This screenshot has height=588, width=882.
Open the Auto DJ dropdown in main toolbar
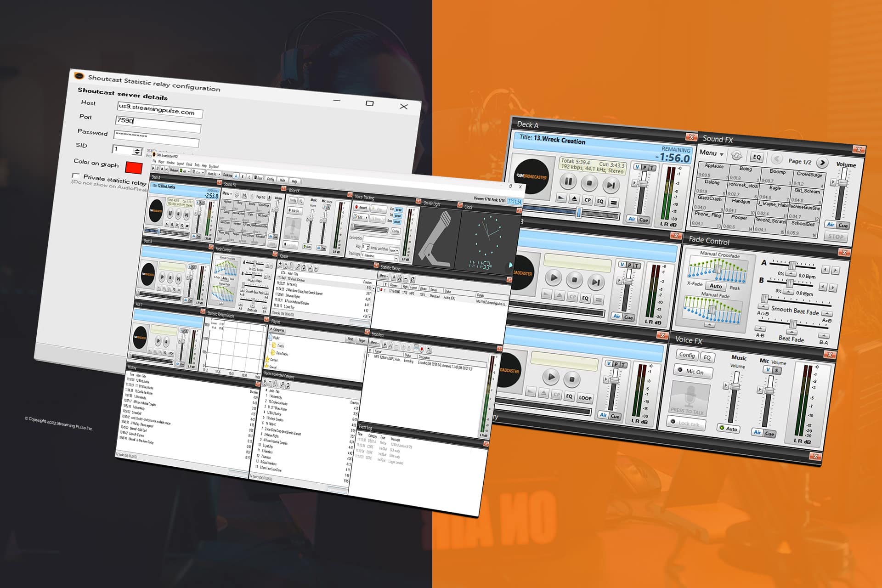pos(214,174)
